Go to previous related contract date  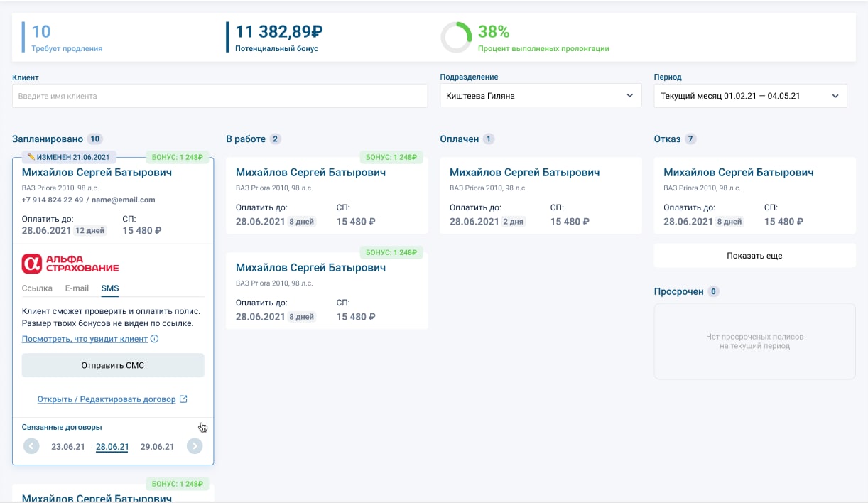click(31, 446)
